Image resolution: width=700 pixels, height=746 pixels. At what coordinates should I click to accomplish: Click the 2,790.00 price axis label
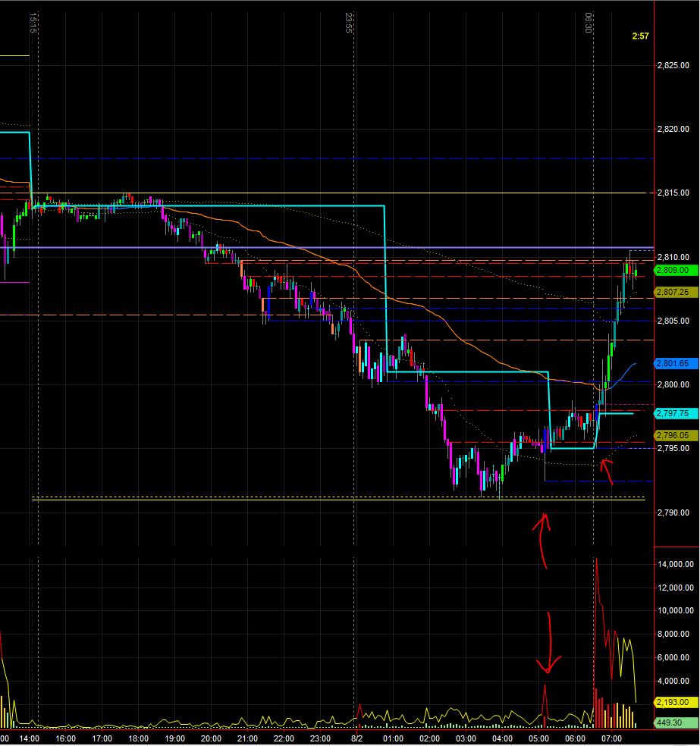673,512
